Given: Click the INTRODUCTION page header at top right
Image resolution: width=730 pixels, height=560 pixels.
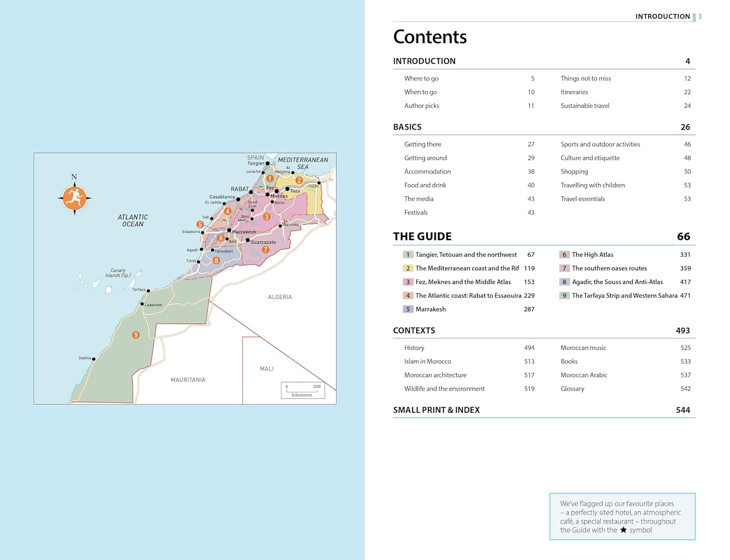Looking at the screenshot, I should (x=663, y=17).
